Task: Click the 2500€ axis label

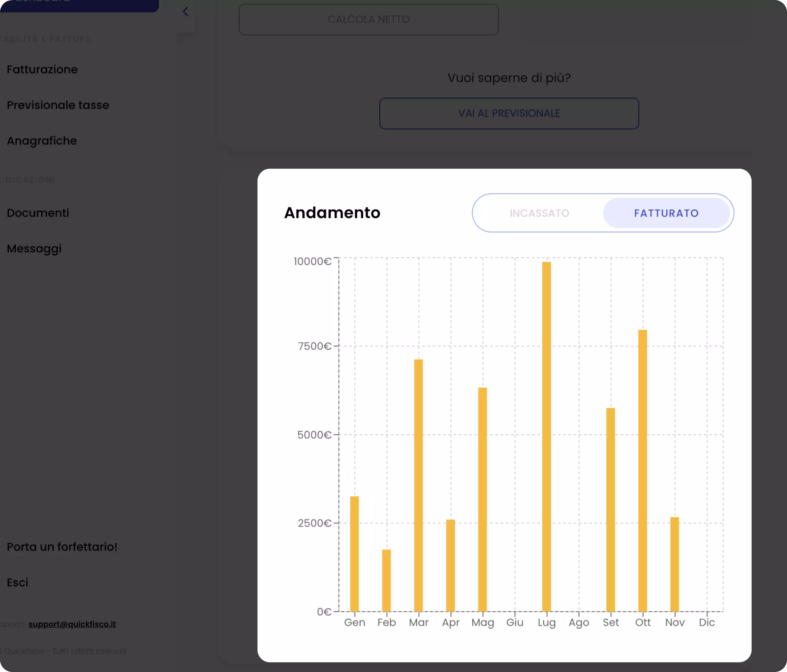Action: [x=315, y=523]
